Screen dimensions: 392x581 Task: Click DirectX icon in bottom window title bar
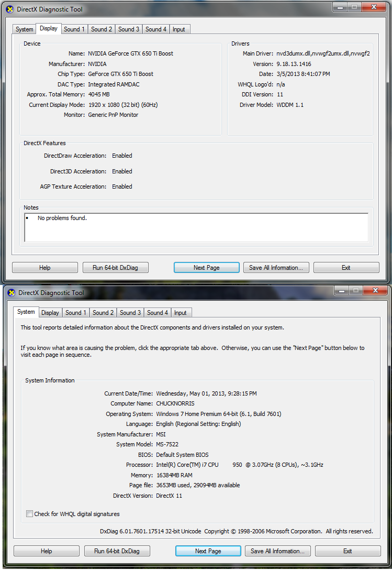tap(12, 293)
